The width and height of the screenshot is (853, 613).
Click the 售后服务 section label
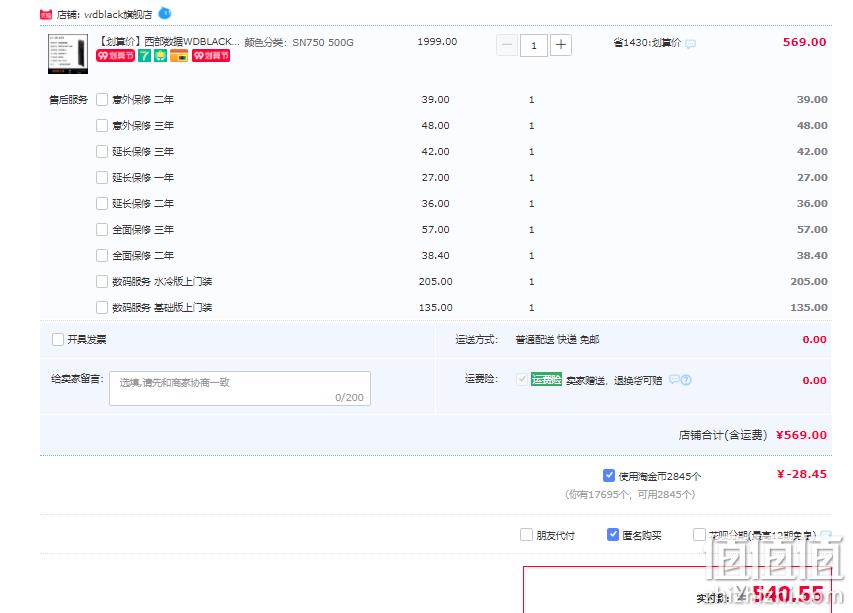68,100
